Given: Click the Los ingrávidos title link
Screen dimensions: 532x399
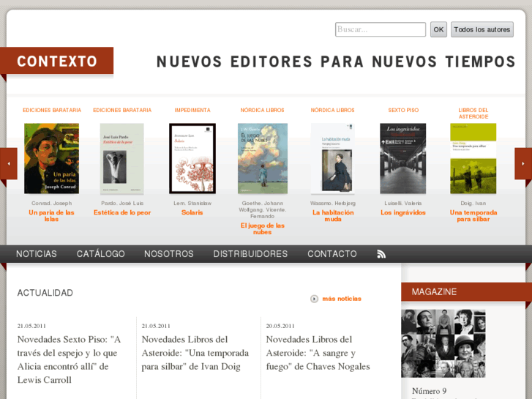Looking at the screenshot, I should pos(403,212).
